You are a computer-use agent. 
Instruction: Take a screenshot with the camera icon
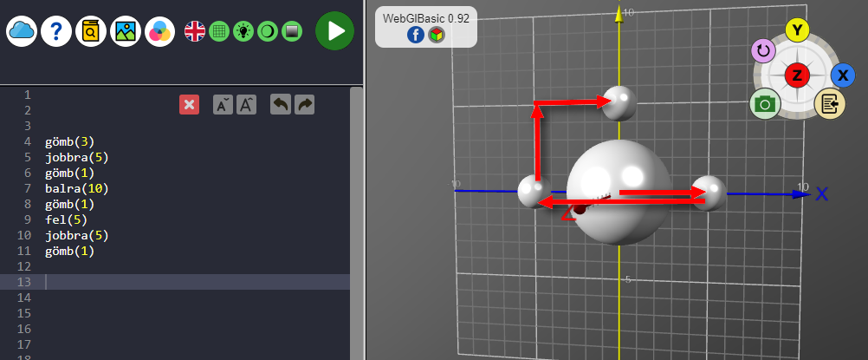pyautogui.click(x=764, y=104)
